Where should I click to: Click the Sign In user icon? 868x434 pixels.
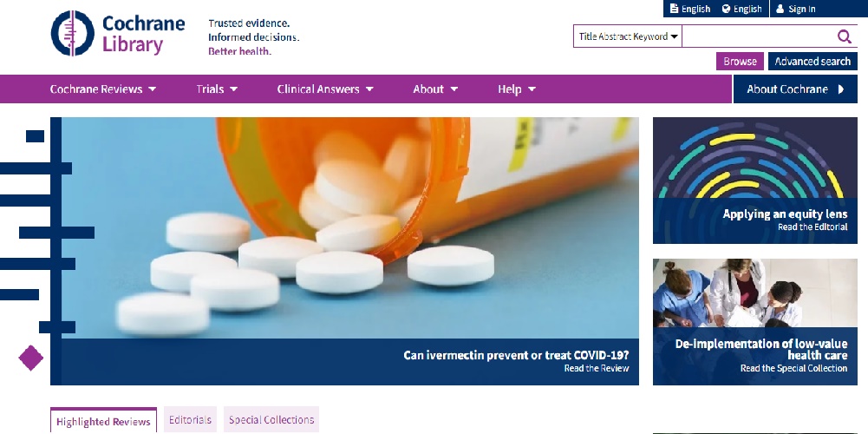click(780, 9)
